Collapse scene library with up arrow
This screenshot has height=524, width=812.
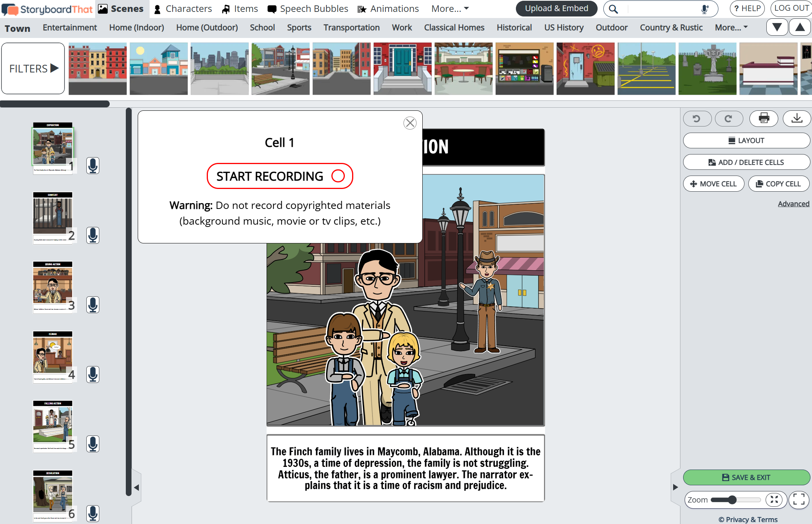click(800, 27)
